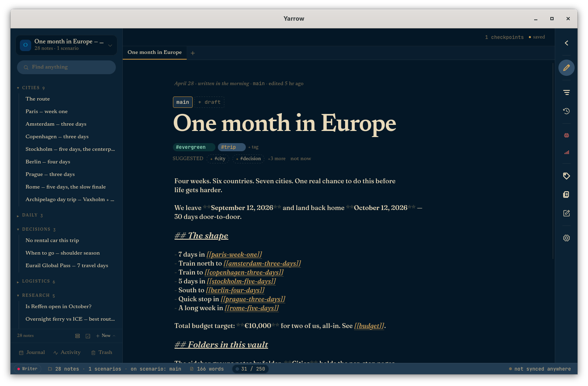Click the blue vault icon labeled O
The width and height of the screenshot is (588, 386).
coord(26,45)
